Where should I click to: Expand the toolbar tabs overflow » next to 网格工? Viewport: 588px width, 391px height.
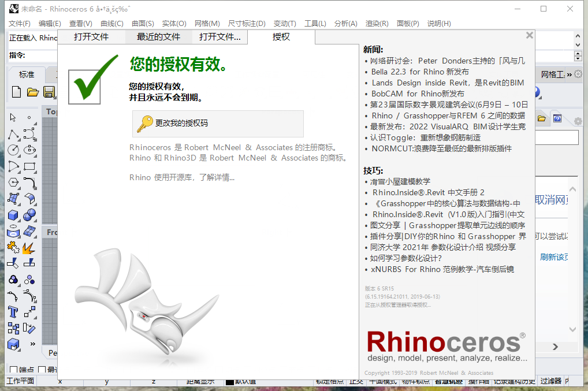[x=570, y=75]
